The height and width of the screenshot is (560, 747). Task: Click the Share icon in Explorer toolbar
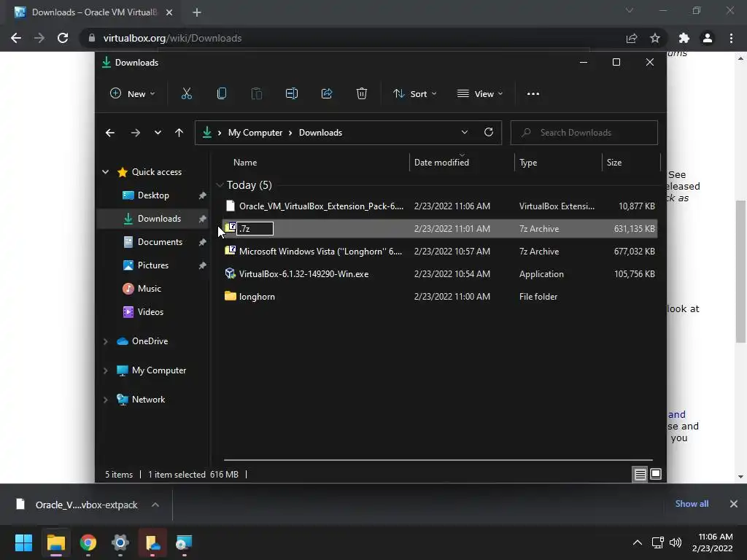[327, 94]
